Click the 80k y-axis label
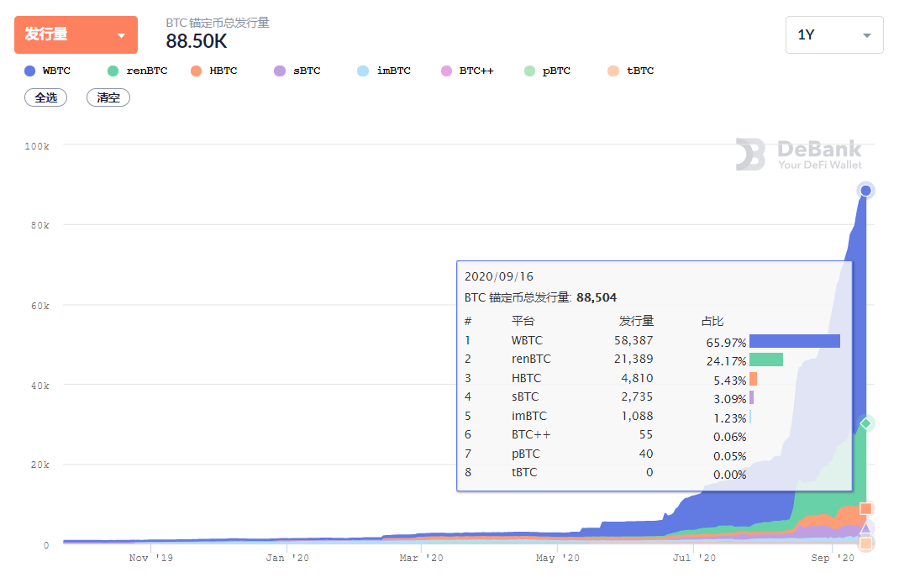 click(40, 225)
